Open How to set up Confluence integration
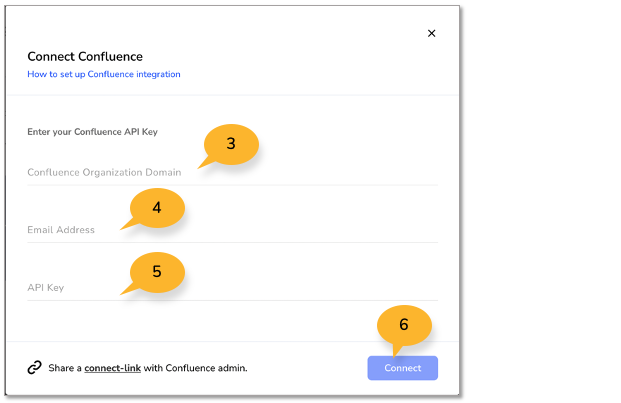 click(104, 74)
